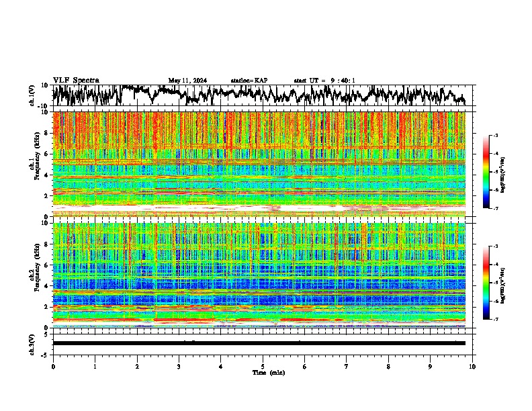The width and height of the screenshot is (532, 411).
Task: Click the '-7' label on ch.2 color scale
Action: pos(495,319)
